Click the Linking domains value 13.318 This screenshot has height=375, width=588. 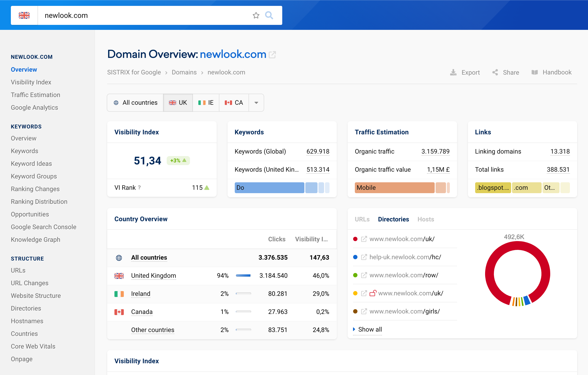point(560,152)
